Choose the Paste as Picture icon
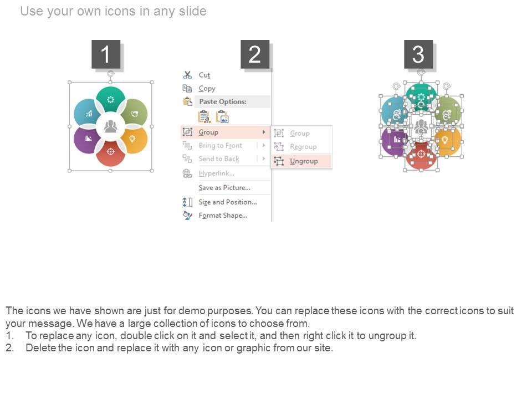Viewport: 532px width, 399px height. point(222,116)
